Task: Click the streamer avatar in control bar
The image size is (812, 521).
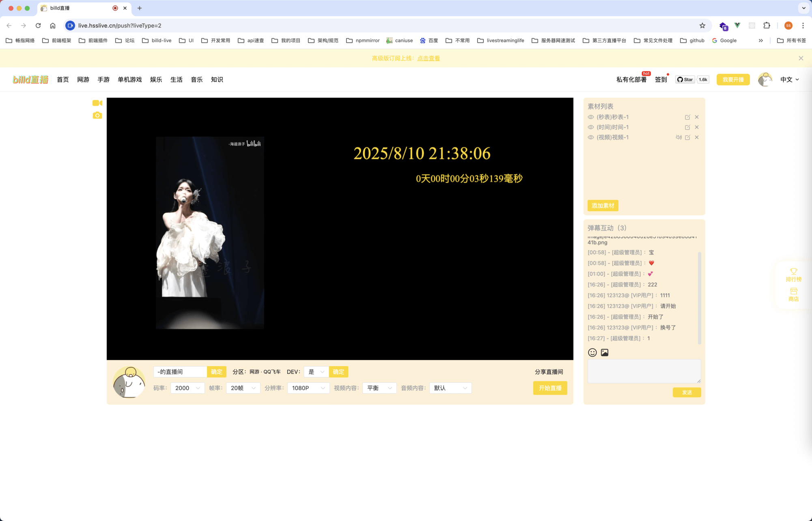Action: click(x=129, y=382)
